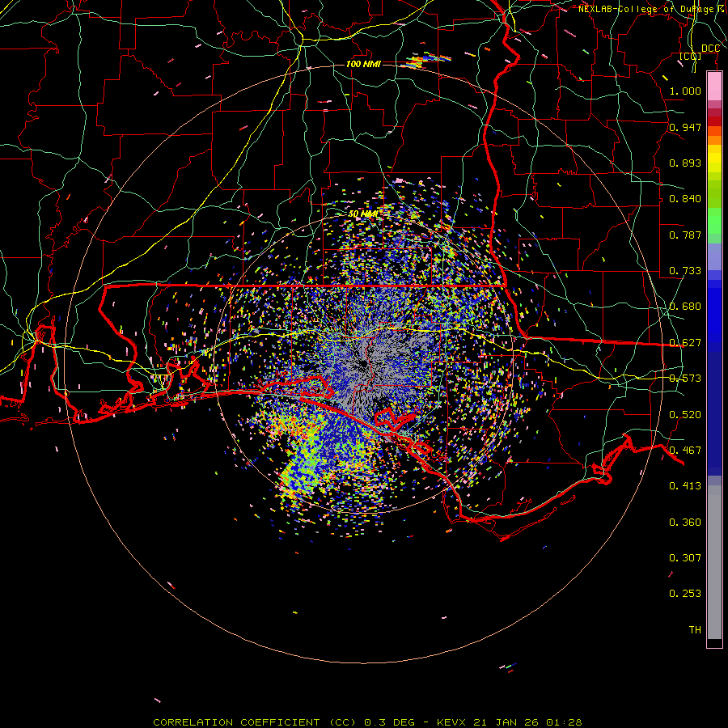Click the [CC] units label
The width and height of the screenshot is (728, 728).
pos(691,56)
